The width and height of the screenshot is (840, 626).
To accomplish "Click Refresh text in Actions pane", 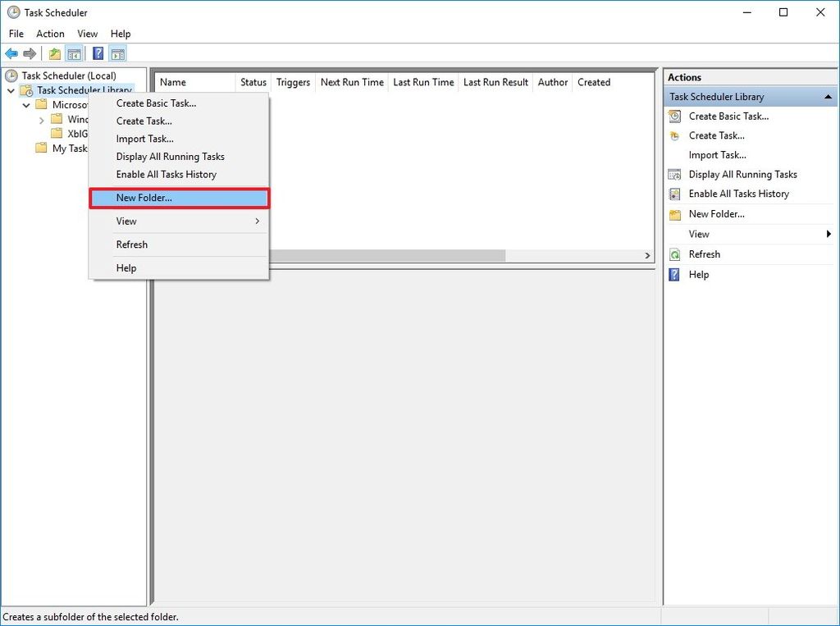I will tap(705, 254).
